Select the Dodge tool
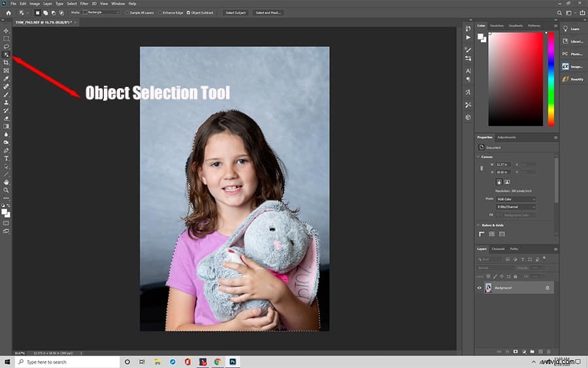 coord(6,142)
